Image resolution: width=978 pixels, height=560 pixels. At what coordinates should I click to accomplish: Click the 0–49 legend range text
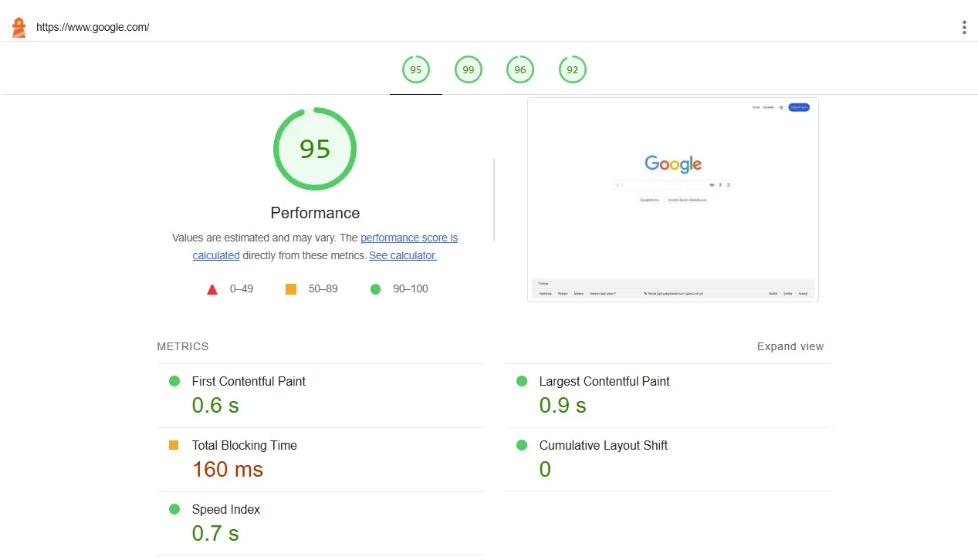[242, 288]
